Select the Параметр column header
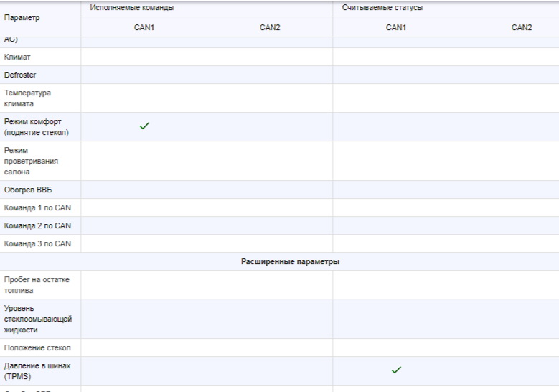 (x=22, y=17)
